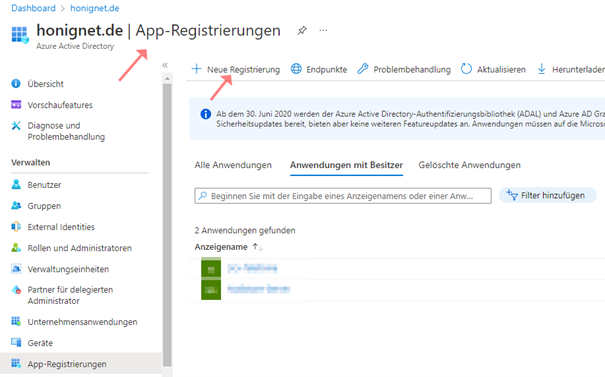Switch to Alle Anwendungen tab
Image resolution: width=605 pixels, height=377 pixels.
click(233, 165)
